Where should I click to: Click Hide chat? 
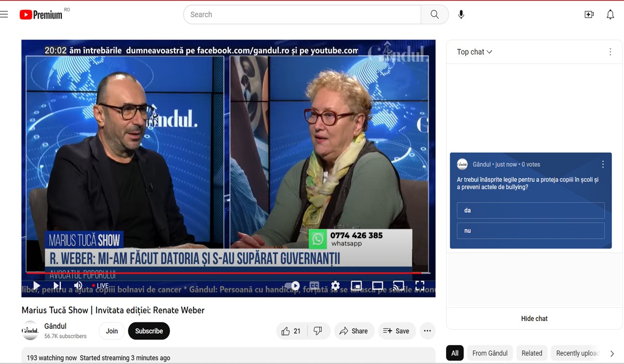pos(534,319)
